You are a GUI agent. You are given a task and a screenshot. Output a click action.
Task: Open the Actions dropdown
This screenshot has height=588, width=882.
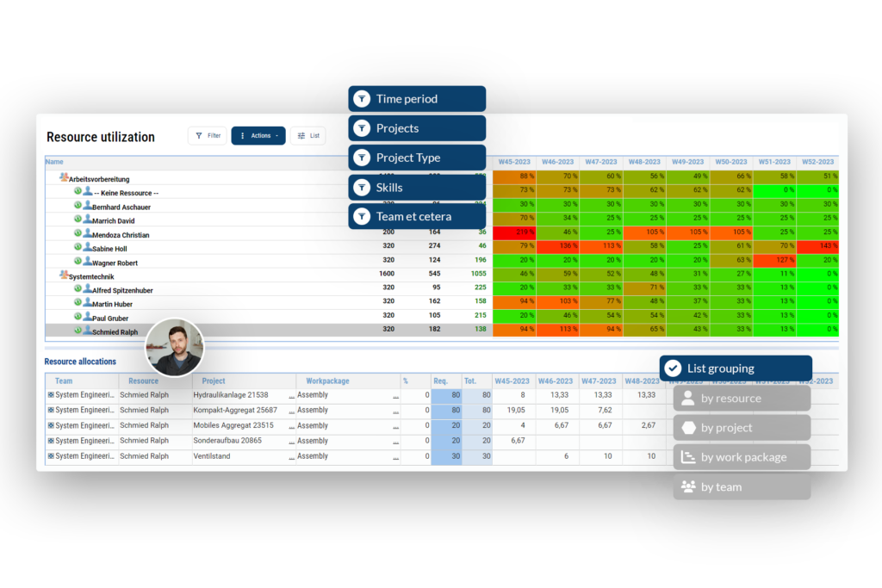258,135
